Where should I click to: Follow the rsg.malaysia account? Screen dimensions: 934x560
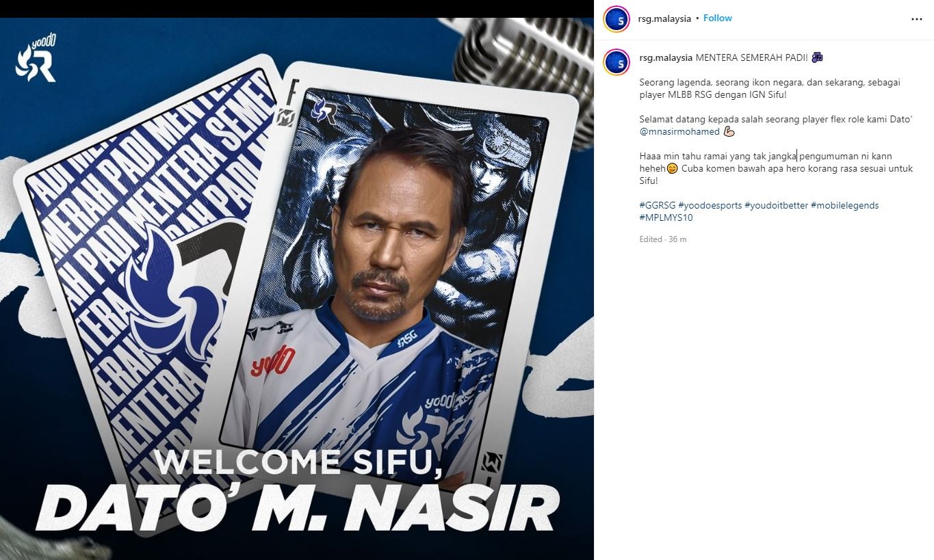coord(718,18)
